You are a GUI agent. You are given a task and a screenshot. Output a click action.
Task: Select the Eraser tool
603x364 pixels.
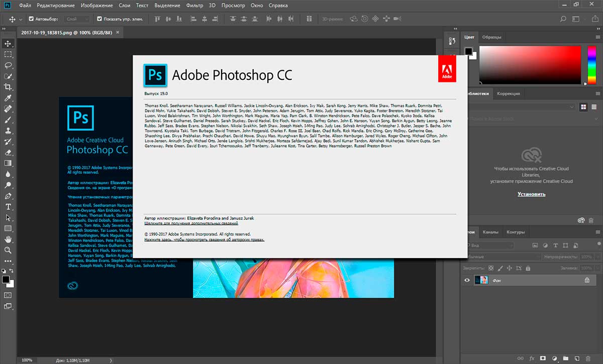click(x=8, y=152)
